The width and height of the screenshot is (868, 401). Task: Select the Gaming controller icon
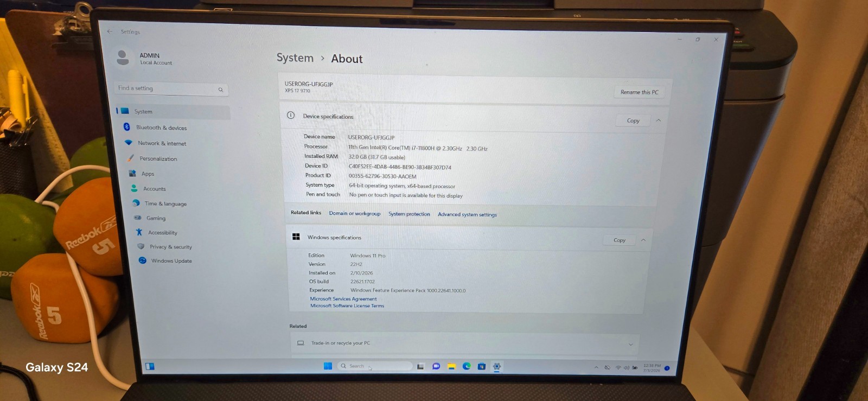[138, 218]
